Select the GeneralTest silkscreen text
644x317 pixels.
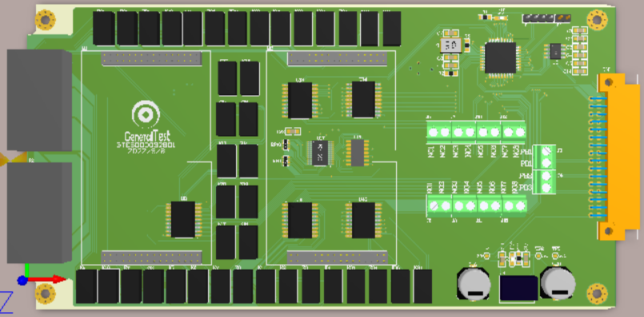[146, 136]
